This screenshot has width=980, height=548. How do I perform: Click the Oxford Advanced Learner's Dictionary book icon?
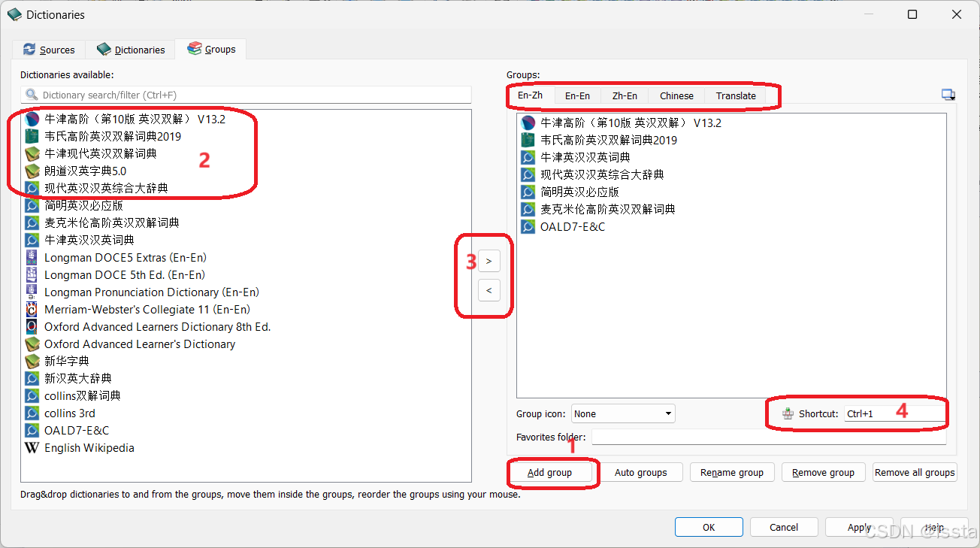click(32, 344)
